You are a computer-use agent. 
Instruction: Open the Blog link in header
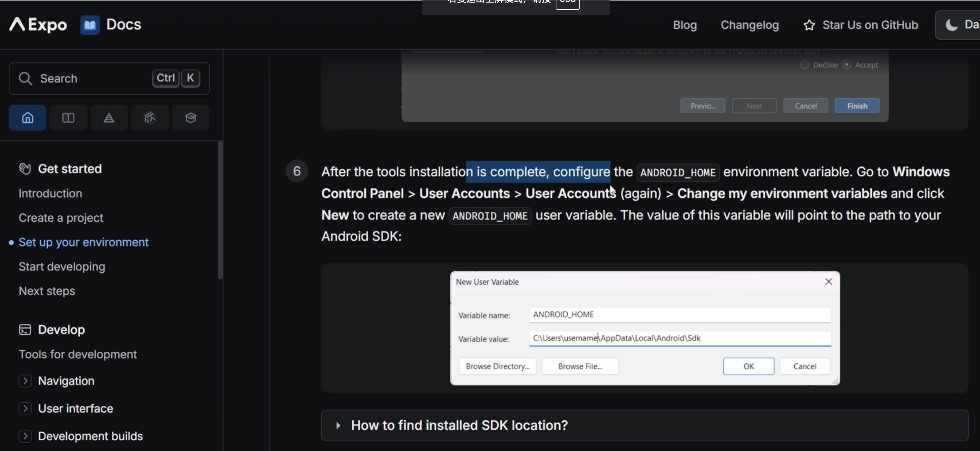pos(685,25)
